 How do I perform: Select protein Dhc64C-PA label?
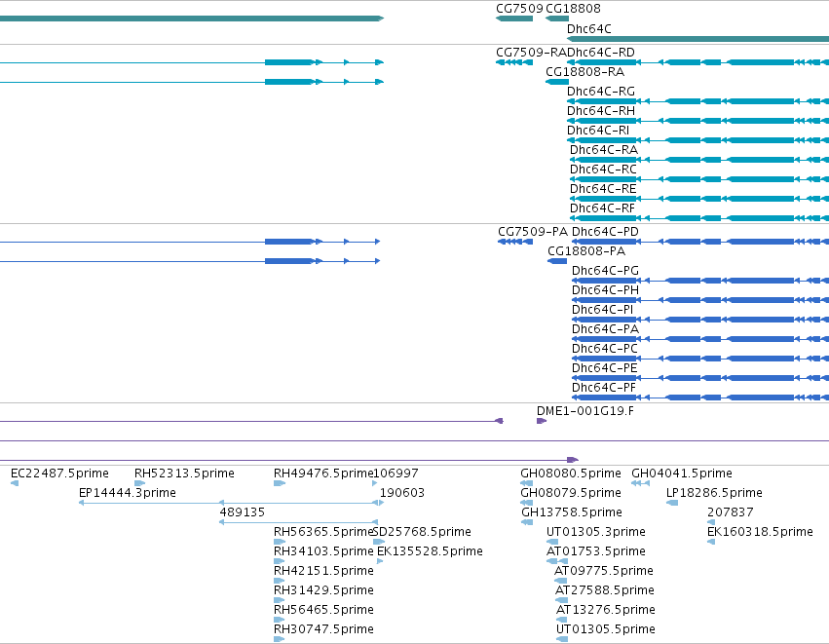(x=605, y=329)
